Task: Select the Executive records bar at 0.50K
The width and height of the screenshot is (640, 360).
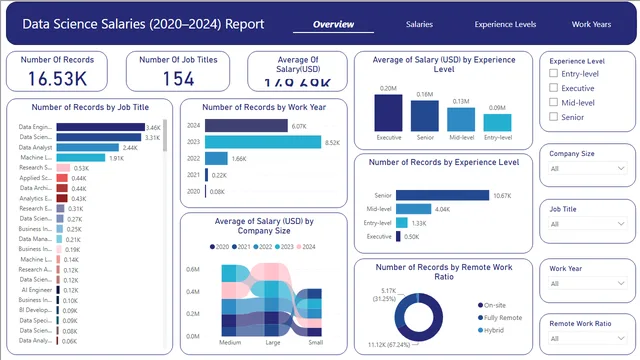Action: click(398, 236)
